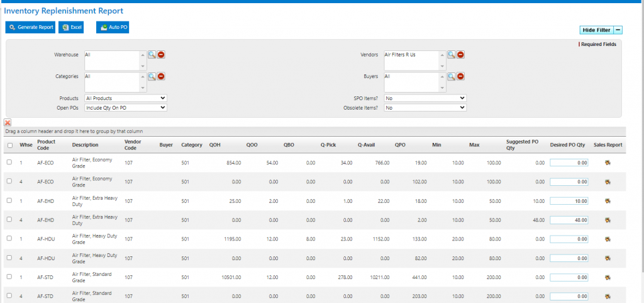Collapse filter with the minus icon
The height and width of the screenshot is (303, 644).
618,30
